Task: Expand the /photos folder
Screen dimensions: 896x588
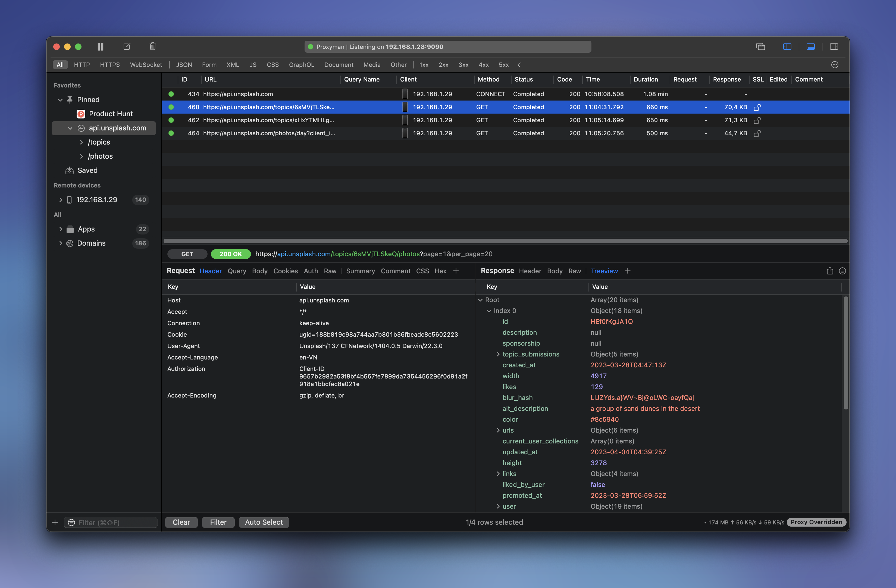Action: point(81,156)
